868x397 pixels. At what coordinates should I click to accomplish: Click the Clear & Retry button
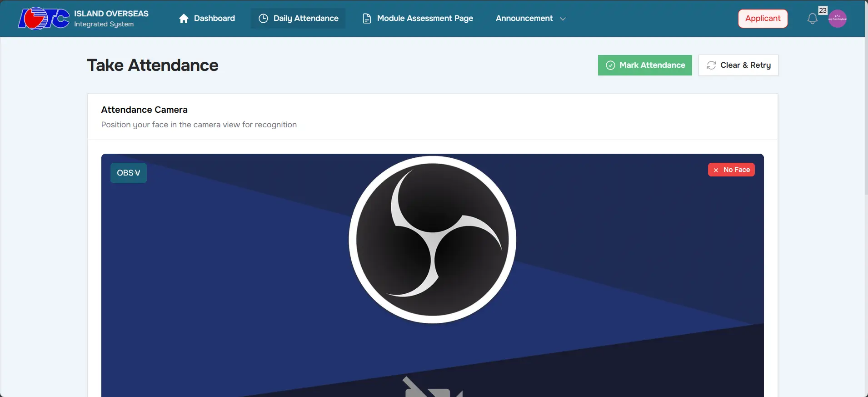click(x=738, y=65)
